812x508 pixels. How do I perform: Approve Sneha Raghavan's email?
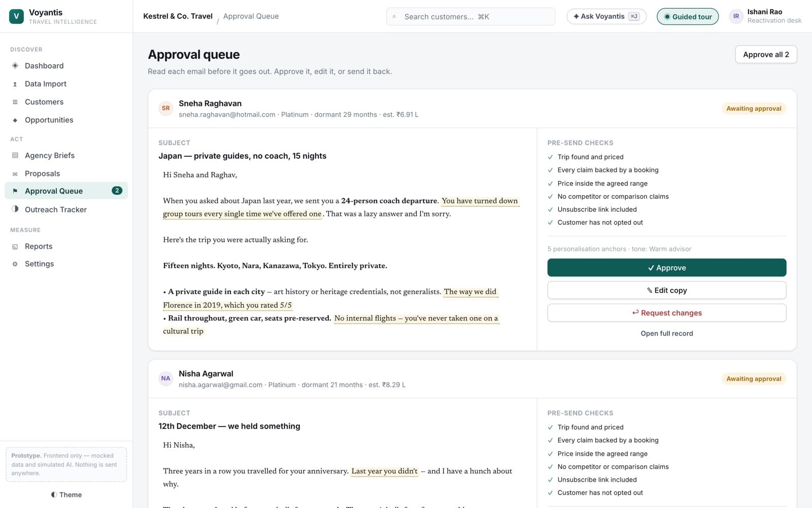pyautogui.click(x=667, y=268)
